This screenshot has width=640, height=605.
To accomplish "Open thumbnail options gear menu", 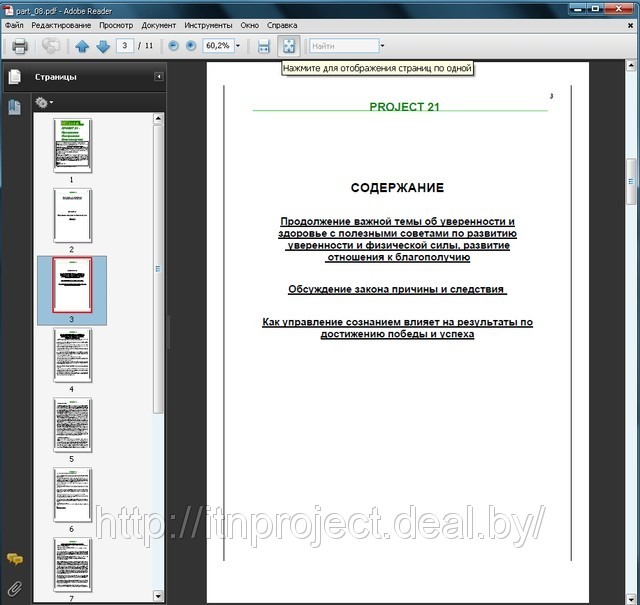I will click(x=44, y=102).
